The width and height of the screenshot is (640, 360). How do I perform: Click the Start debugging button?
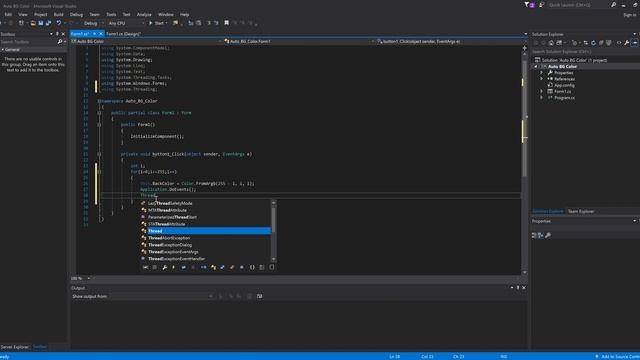pyautogui.click(x=157, y=23)
